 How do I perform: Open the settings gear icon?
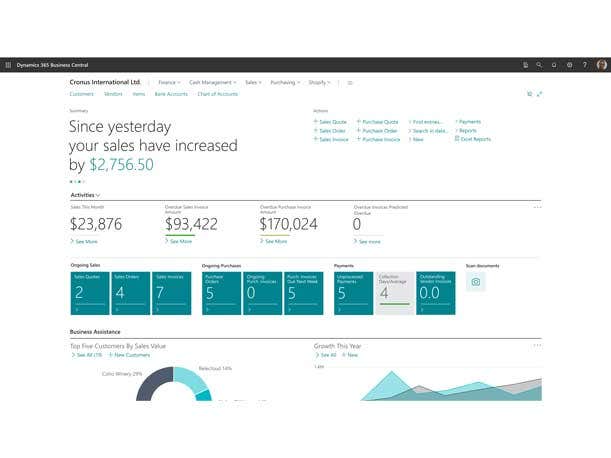[x=570, y=65]
